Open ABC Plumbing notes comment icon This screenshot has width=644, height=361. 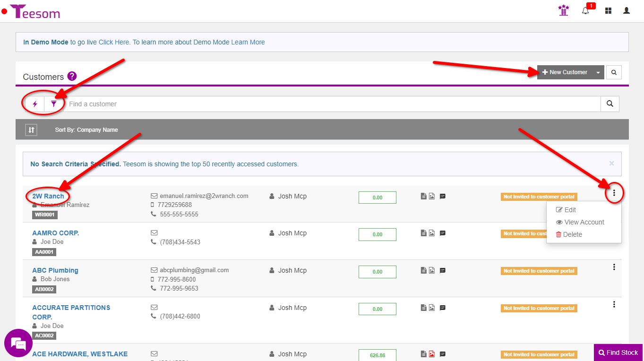click(443, 271)
